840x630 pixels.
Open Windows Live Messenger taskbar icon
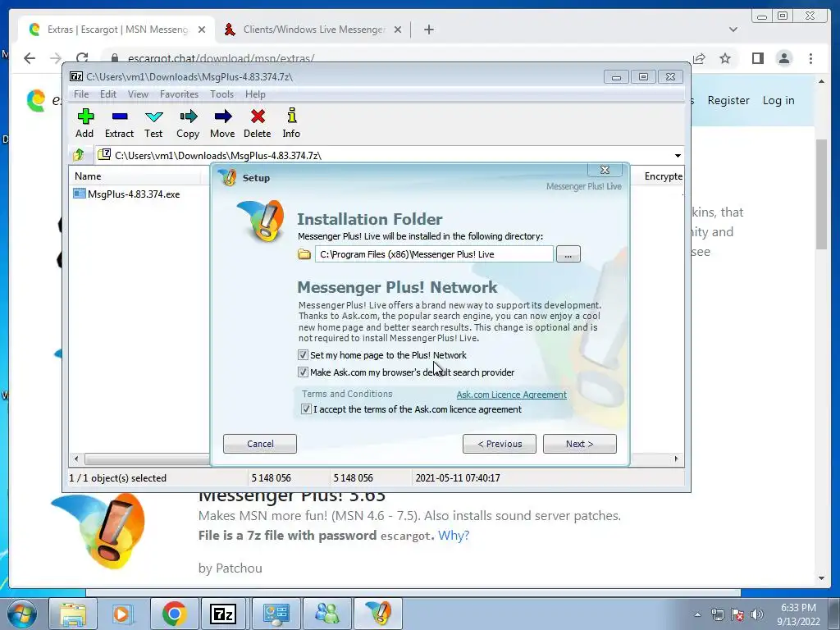[x=327, y=614]
